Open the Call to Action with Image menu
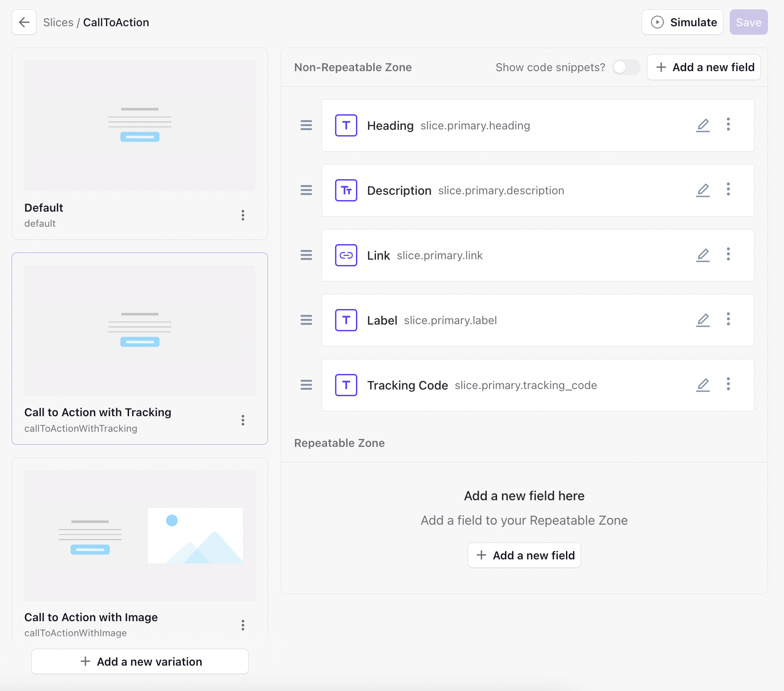Screen dimensions: 784x691 point(243,625)
